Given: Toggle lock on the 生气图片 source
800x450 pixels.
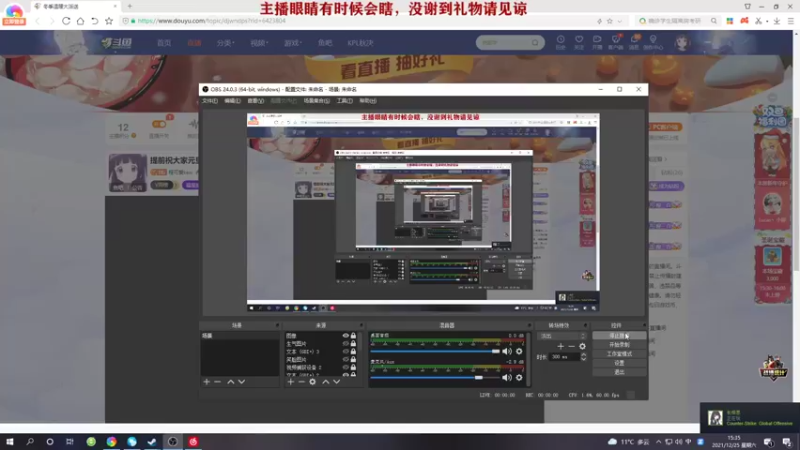Looking at the screenshot, I should [353, 343].
